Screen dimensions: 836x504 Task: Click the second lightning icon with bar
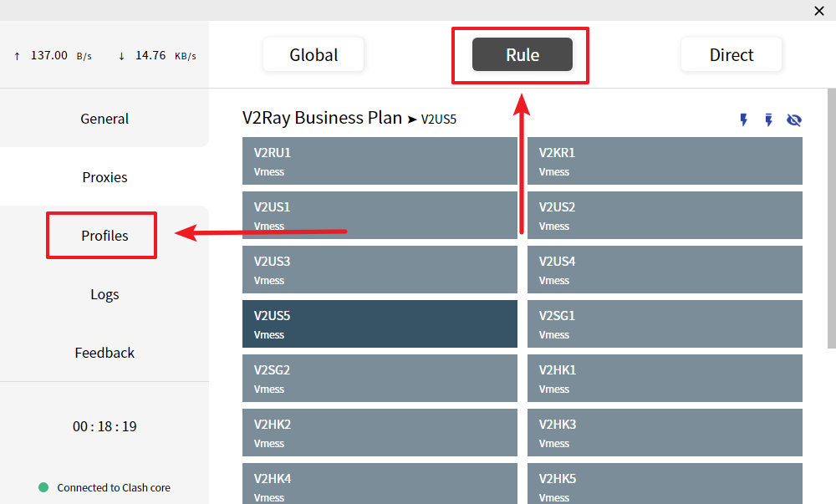click(x=768, y=120)
